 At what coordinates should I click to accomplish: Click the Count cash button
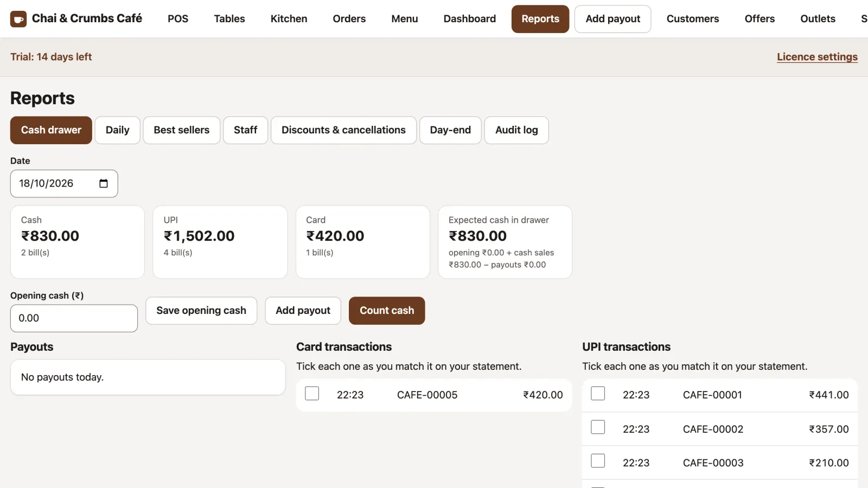[x=387, y=311]
